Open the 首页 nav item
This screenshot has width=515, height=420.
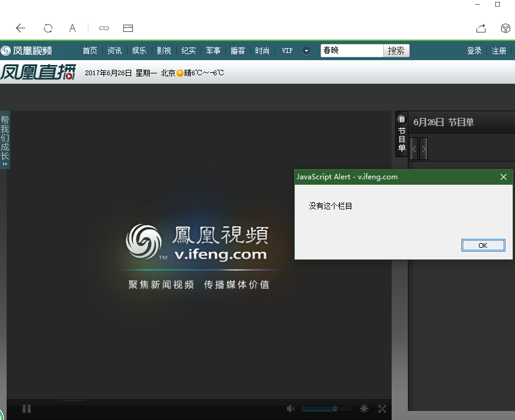tap(90, 51)
